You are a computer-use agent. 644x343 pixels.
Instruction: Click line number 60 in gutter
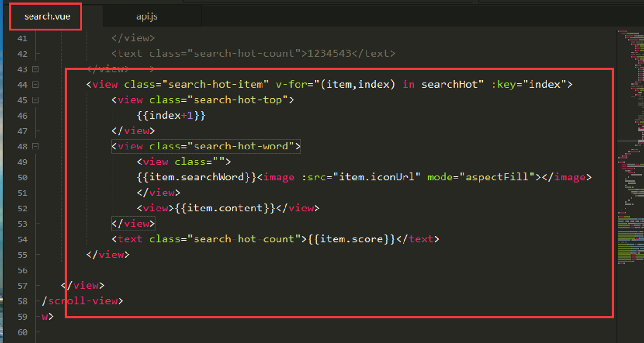point(22,332)
